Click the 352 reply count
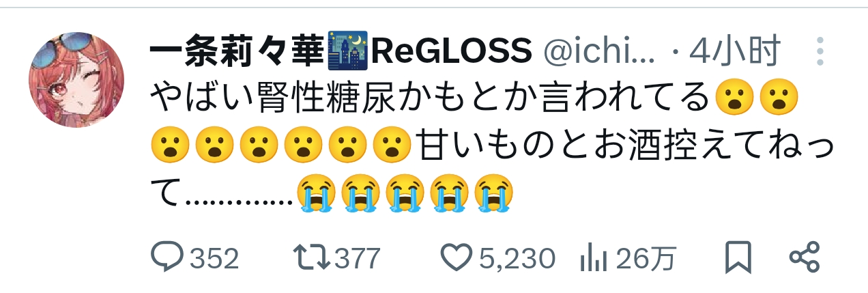This screenshot has width=868, height=293. 214,259
